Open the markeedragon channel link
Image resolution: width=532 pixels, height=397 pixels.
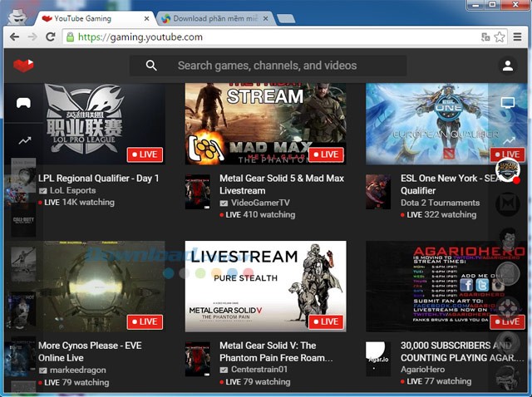point(77,370)
